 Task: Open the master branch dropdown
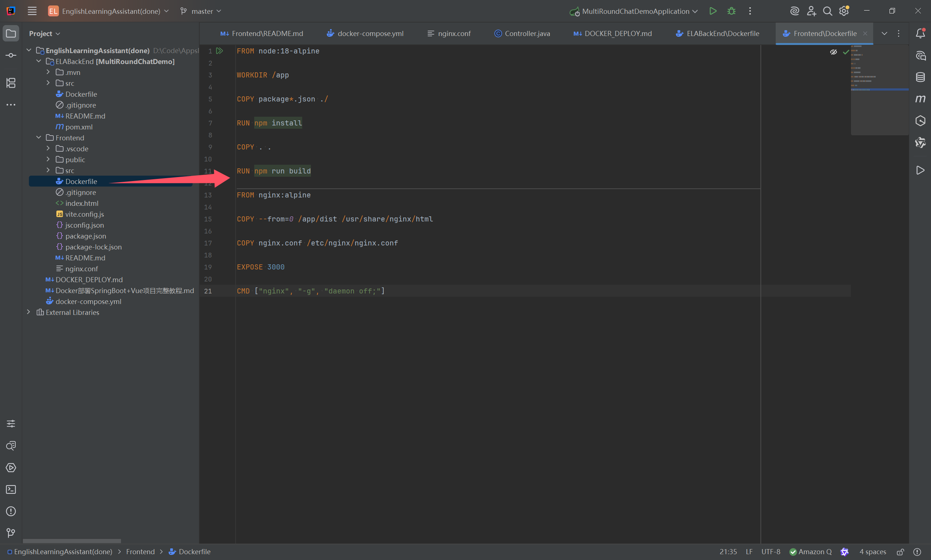point(201,11)
